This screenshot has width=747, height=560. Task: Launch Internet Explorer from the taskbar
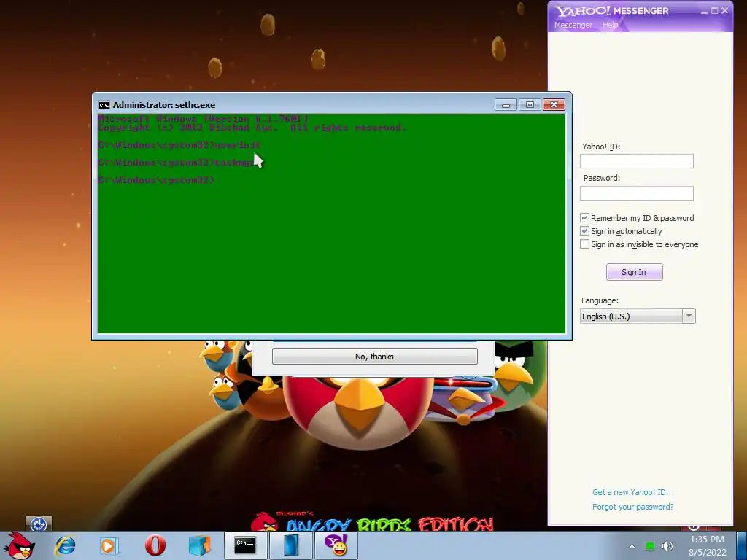point(65,545)
